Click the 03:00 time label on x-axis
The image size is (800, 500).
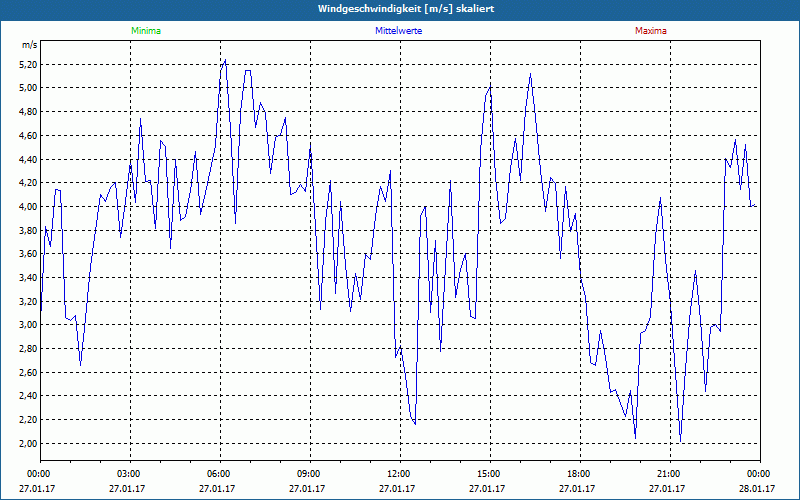(130, 474)
